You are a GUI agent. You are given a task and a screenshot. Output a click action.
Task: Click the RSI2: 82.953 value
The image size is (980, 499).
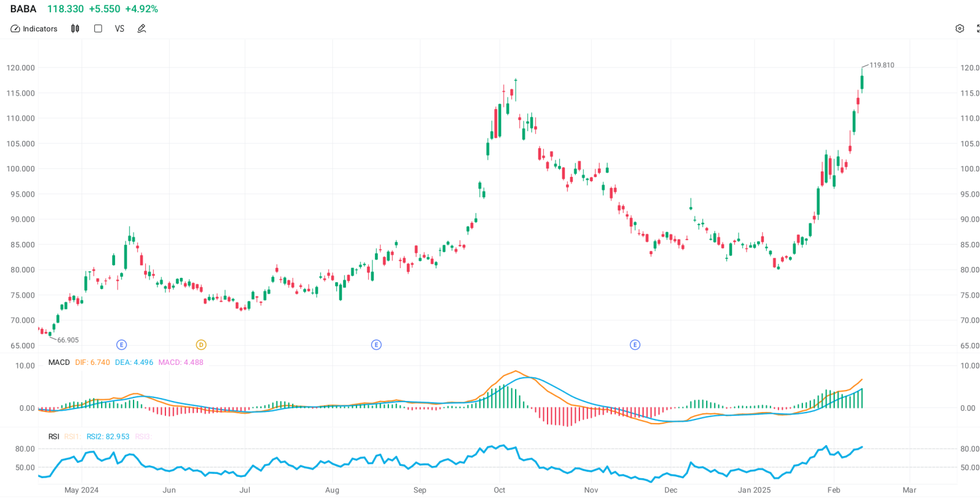[x=108, y=437]
